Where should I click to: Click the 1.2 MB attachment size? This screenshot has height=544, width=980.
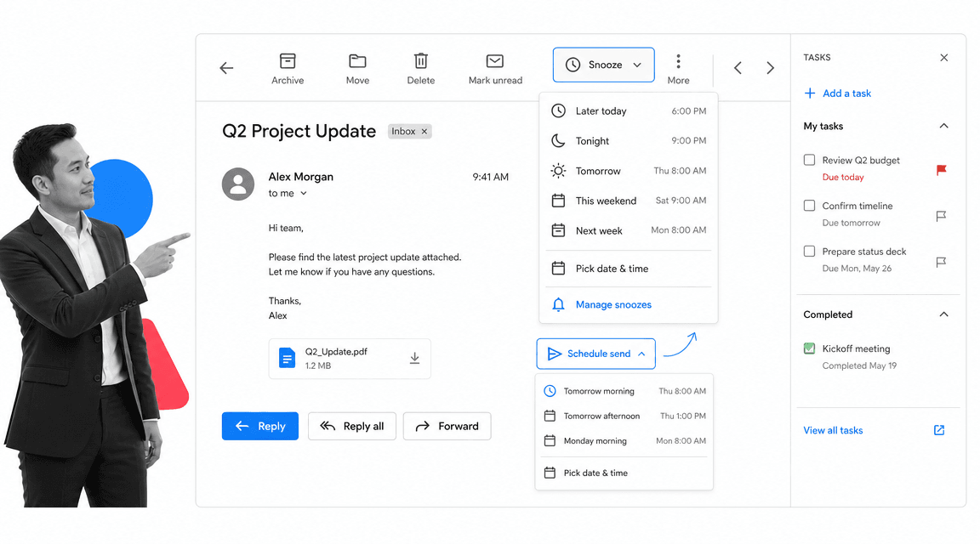(x=317, y=366)
